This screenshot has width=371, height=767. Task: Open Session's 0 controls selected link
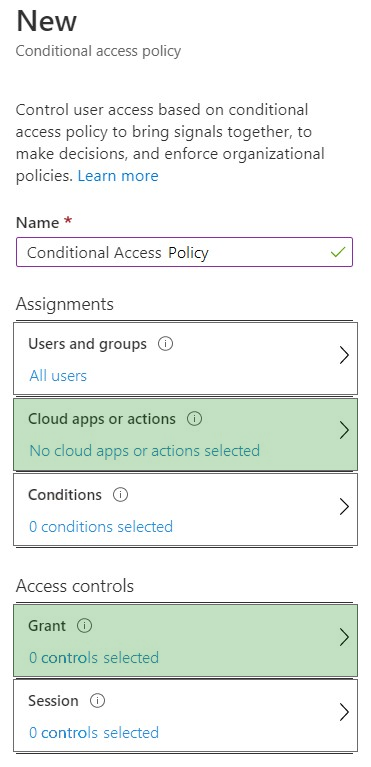click(94, 733)
